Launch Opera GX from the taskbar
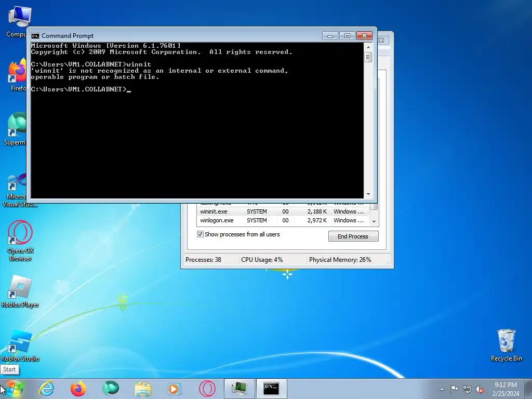Image resolution: width=532 pixels, height=399 pixels. (207, 389)
